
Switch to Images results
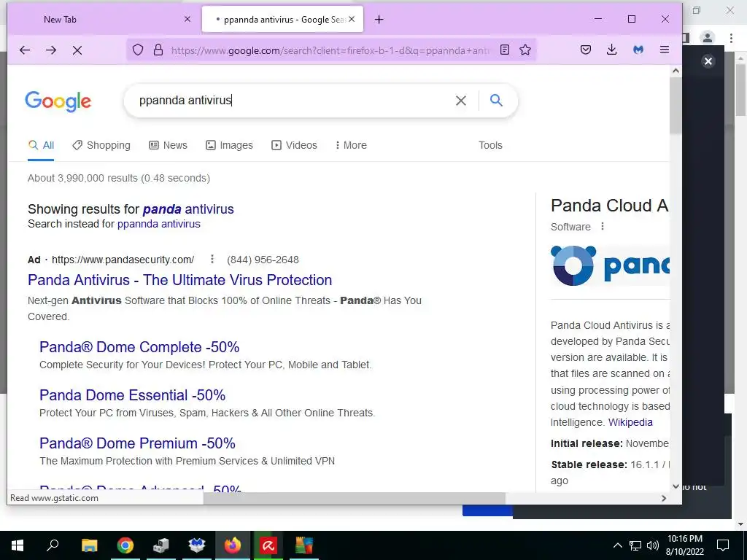[229, 145]
